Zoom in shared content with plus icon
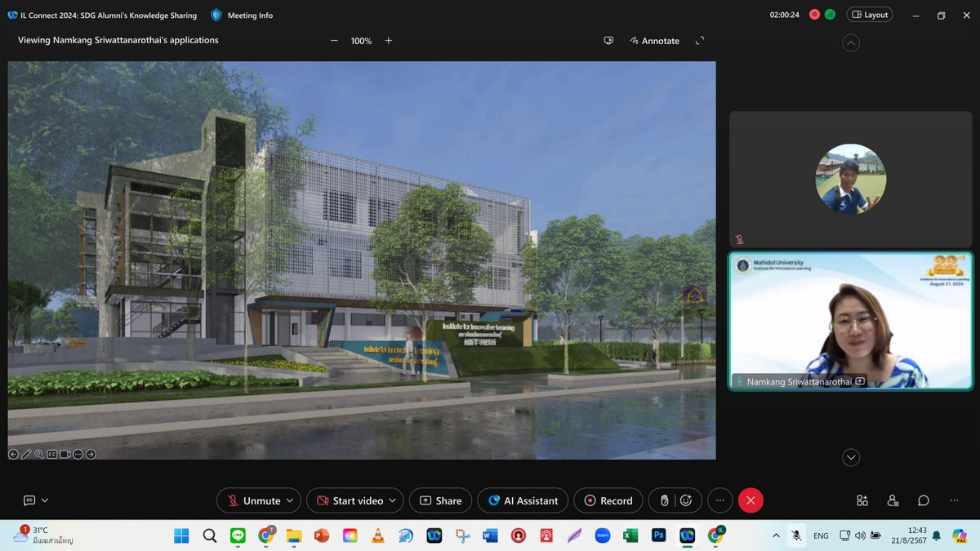 point(389,41)
